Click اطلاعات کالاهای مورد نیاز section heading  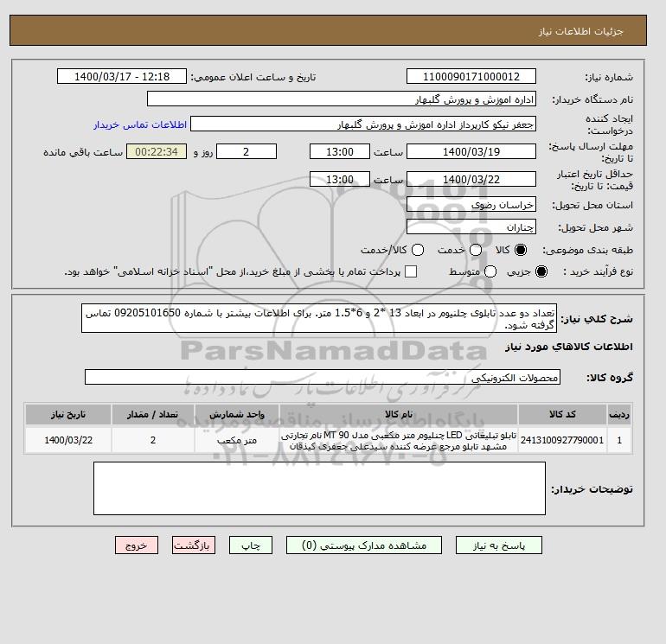coord(569,347)
